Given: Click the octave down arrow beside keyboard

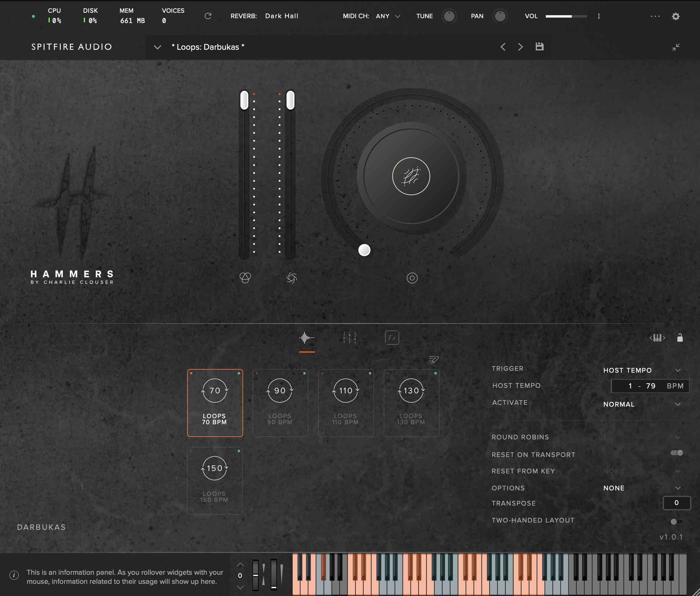Looking at the screenshot, I should click(x=240, y=588).
